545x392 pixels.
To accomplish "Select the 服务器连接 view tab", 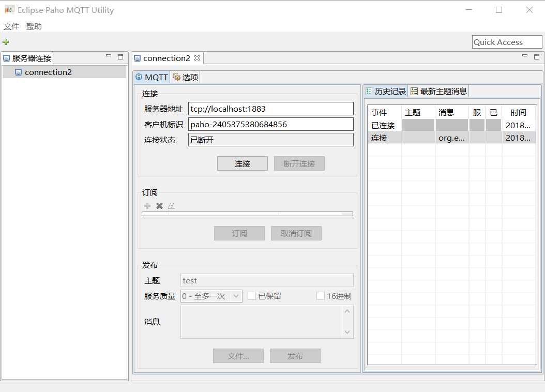I will click(x=27, y=58).
